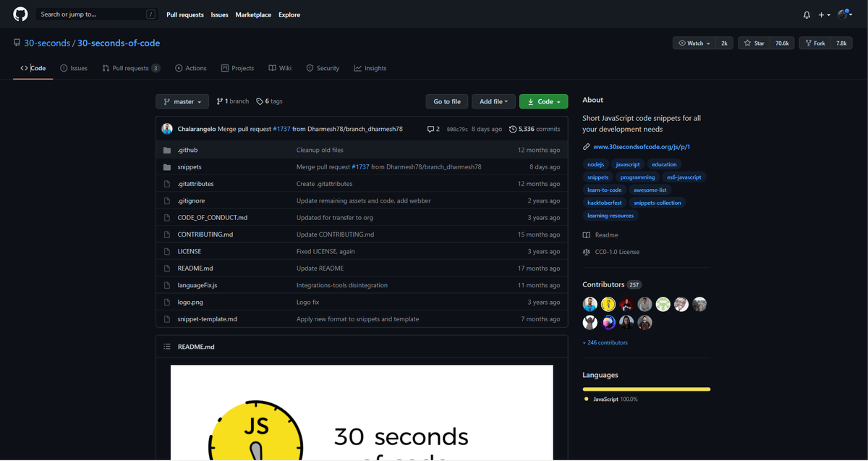
Task: Open languageFix.js file
Action: [197, 285]
